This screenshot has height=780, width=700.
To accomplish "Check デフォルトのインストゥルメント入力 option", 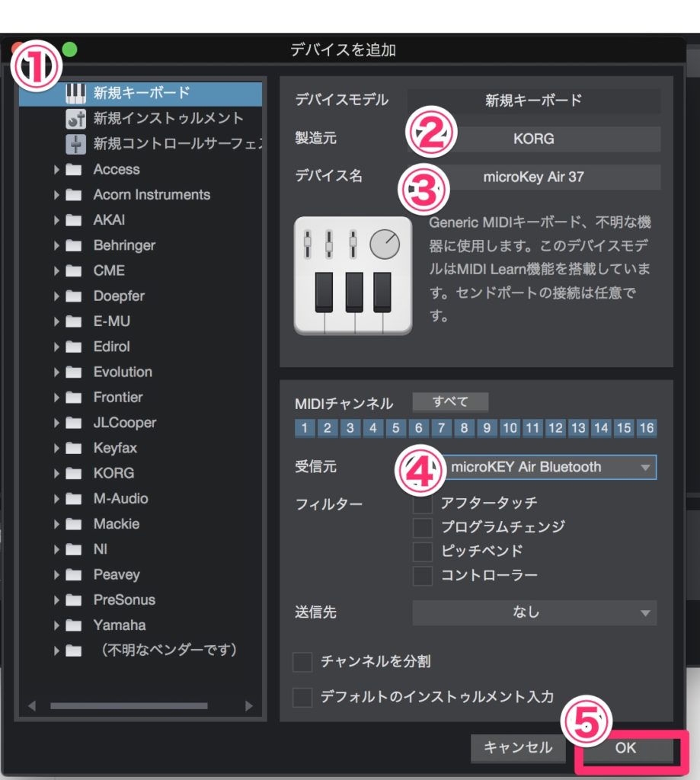I will click(302, 697).
